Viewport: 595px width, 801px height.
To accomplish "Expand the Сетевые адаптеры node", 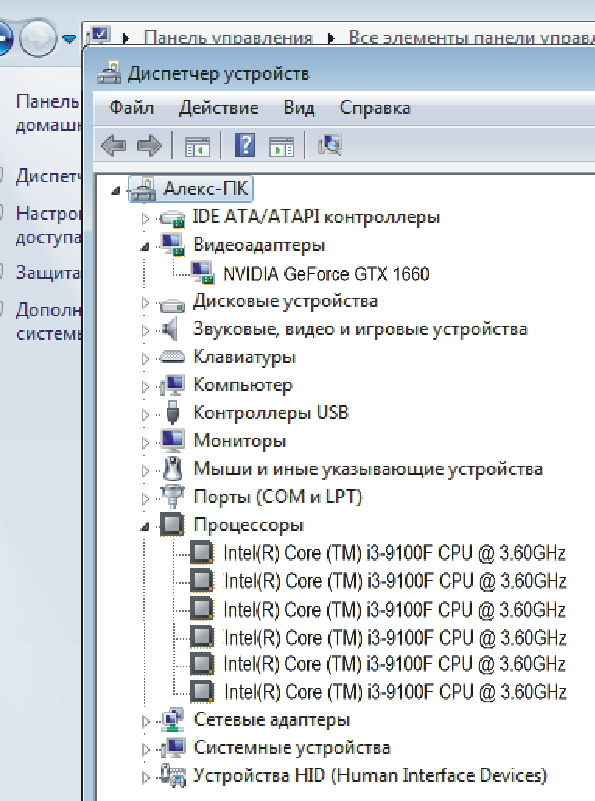I will pyautogui.click(x=146, y=721).
